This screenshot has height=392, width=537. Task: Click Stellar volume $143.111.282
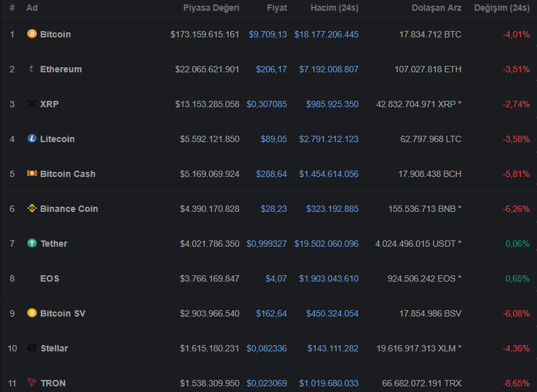coord(333,348)
